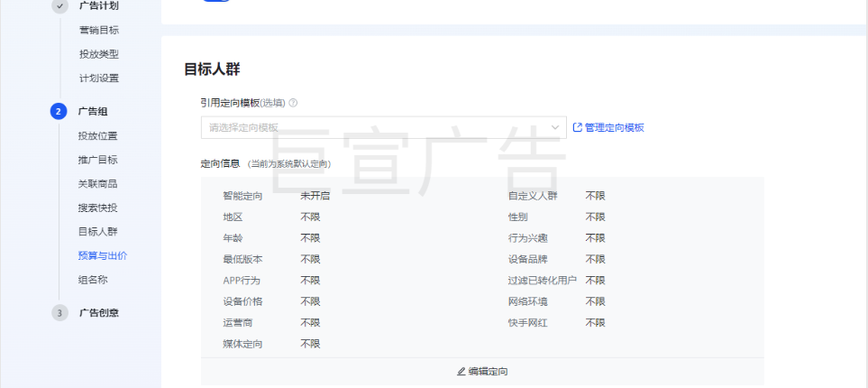The width and height of the screenshot is (868, 388).
Task: Click the 自定义人群 label
Action: tap(533, 196)
